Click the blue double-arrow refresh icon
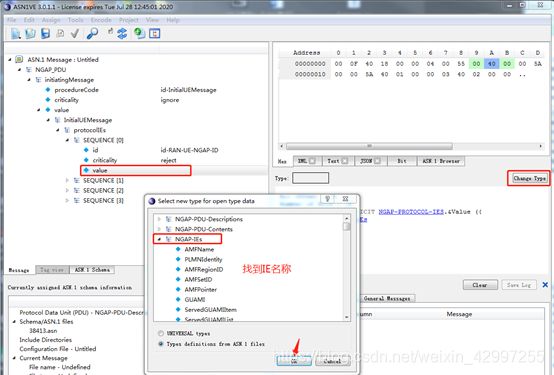 (122, 34)
